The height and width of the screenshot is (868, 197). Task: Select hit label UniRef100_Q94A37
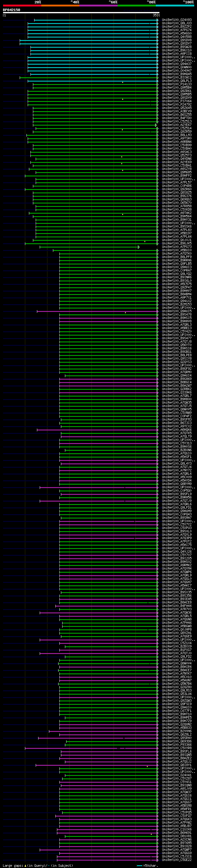(177, 64)
